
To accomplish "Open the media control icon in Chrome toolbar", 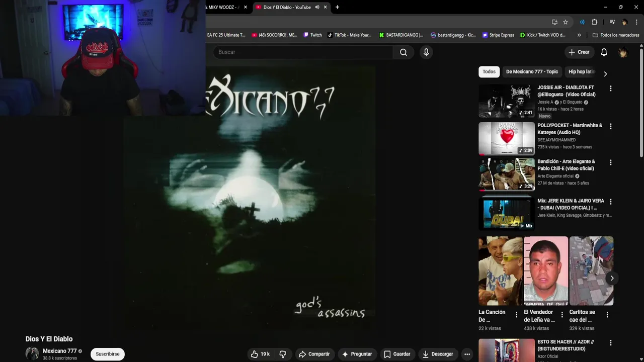I will (612, 22).
